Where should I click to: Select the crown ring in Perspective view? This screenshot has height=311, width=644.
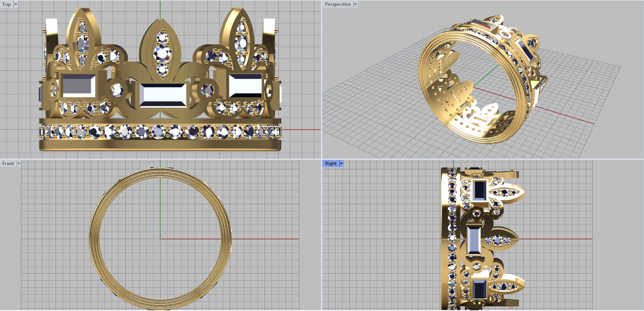coord(479,81)
